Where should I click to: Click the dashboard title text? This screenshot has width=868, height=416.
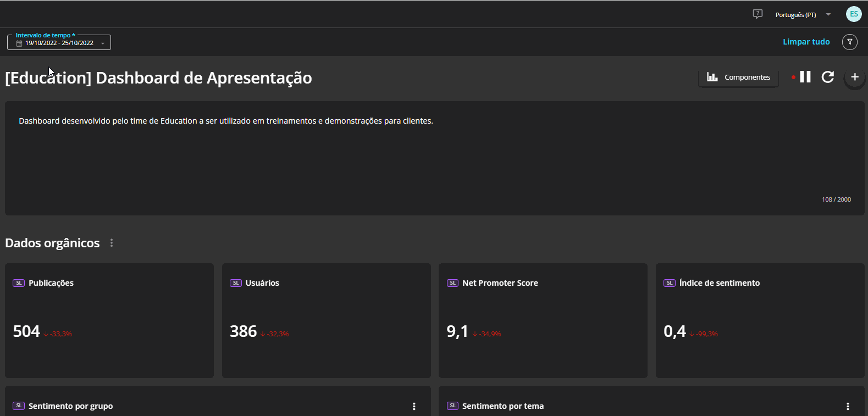click(158, 78)
